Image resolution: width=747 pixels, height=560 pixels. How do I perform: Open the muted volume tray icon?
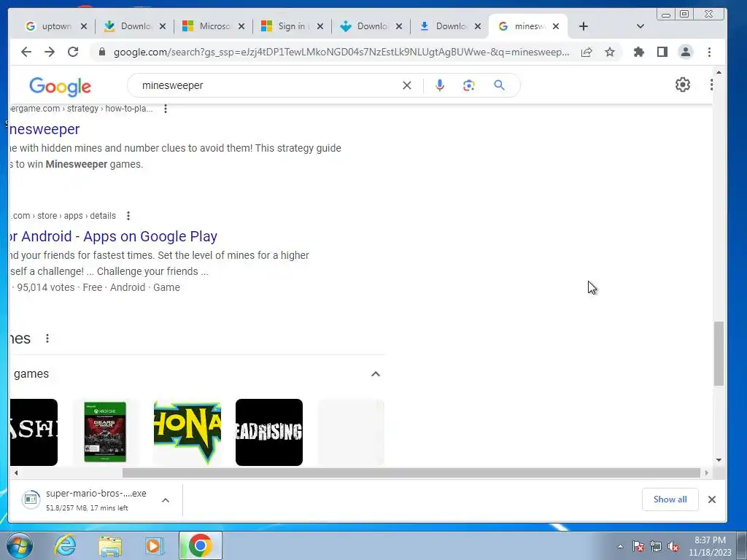click(x=673, y=546)
